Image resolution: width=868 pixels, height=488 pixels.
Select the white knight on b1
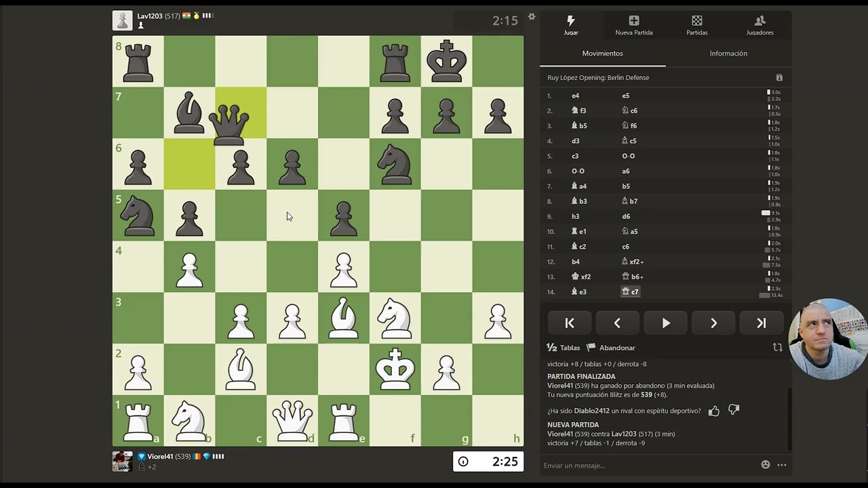pyautogui.click(x=189, y=420)
